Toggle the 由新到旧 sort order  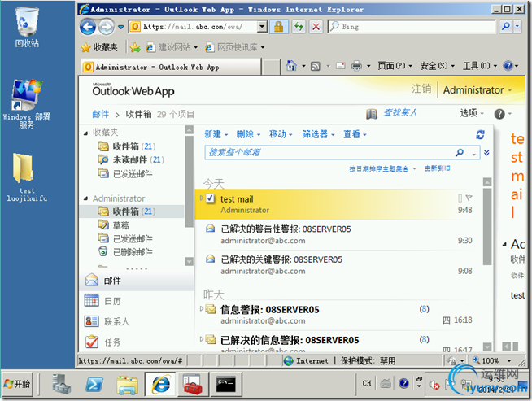tap(437, 168)
